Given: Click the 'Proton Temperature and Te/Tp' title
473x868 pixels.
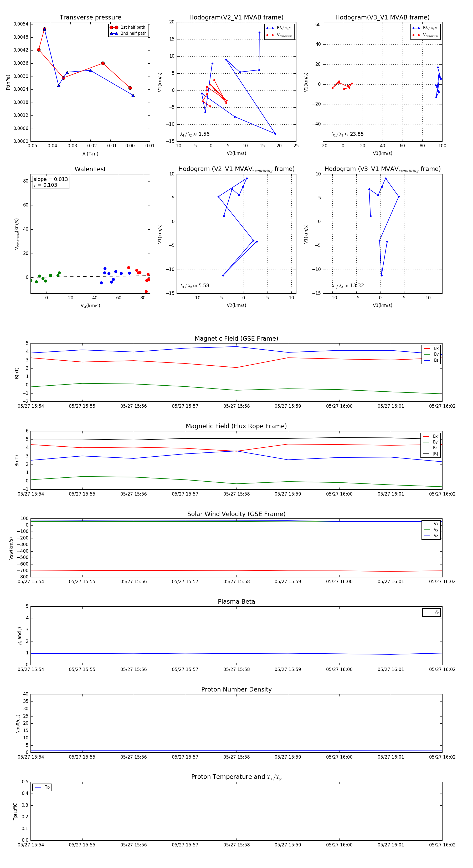Looking at the screenshot, I should [x=236, y=777].
